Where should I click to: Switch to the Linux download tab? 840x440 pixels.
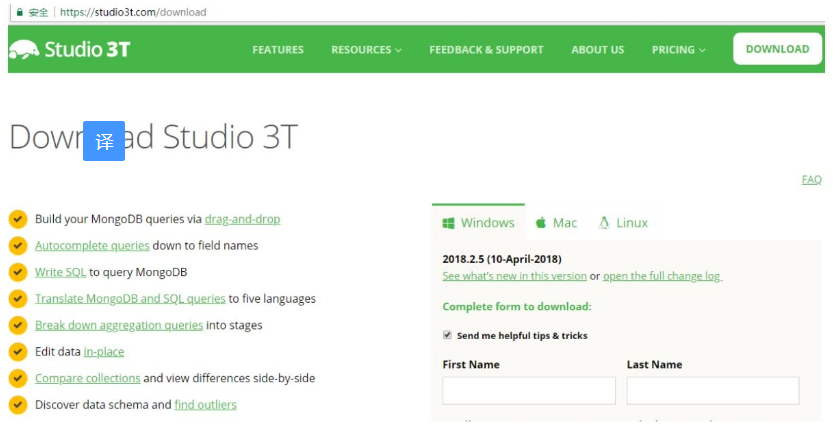[623, 222]
